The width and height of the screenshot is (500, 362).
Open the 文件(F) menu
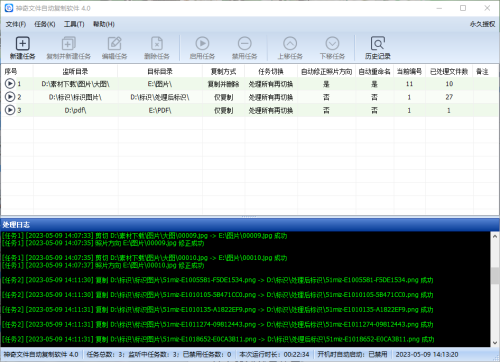pos(16,24)
